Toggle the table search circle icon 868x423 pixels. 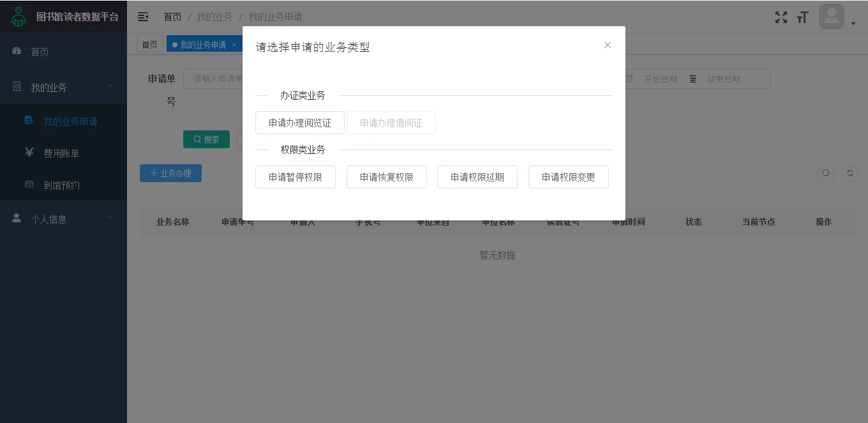pyautogui.click(x=826, y=173)
